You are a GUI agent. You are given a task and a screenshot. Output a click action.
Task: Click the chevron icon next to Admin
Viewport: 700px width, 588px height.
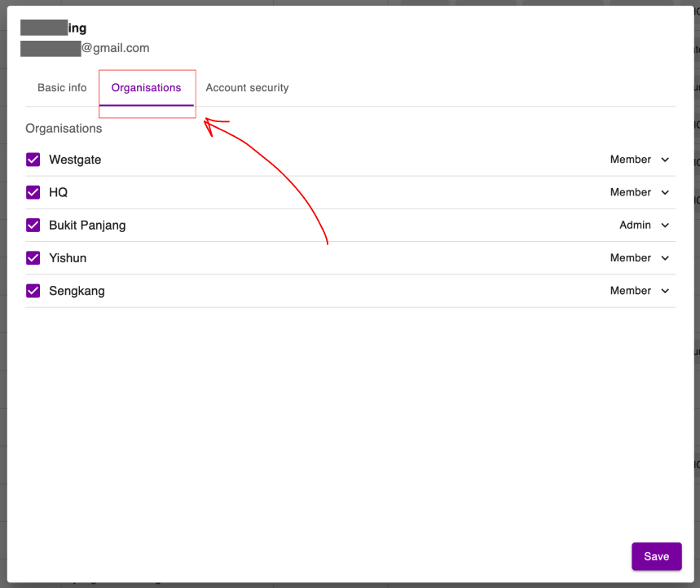[665, 225]
